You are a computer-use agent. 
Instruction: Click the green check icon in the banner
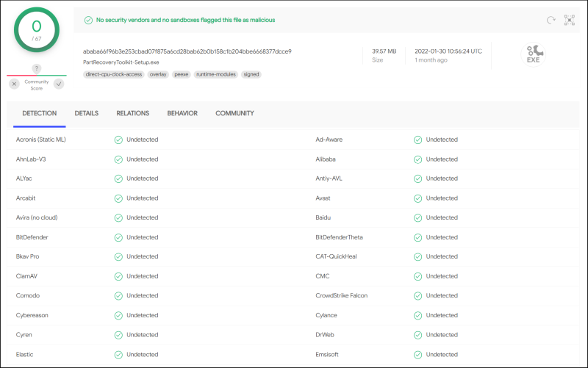point(88,21)
